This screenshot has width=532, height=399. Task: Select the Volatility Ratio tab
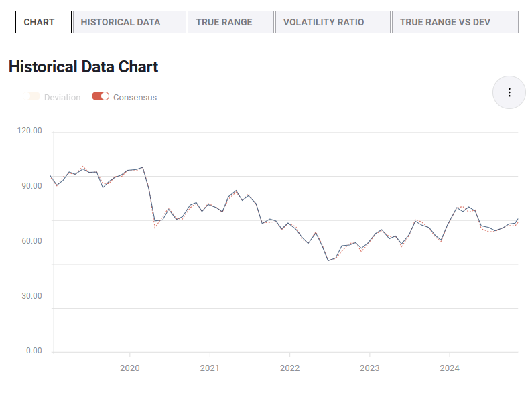pos(324,22)
